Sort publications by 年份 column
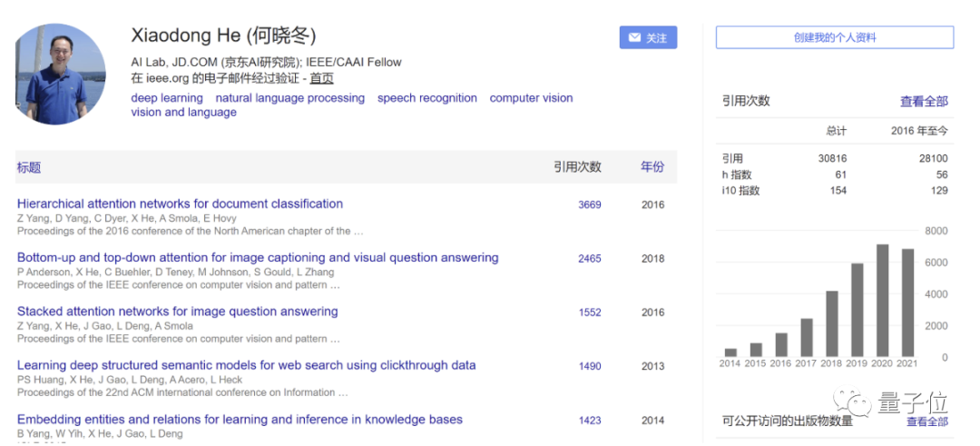 [652, 167]
